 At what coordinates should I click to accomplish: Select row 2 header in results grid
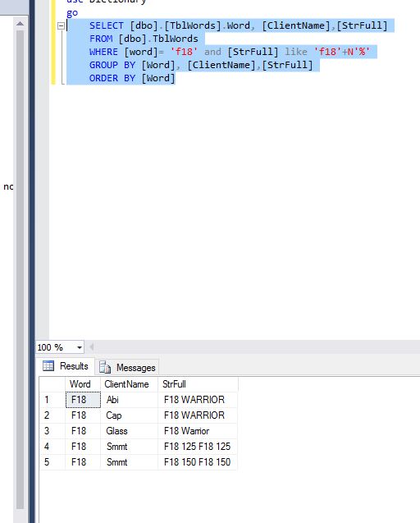click(x=52, y=415)
